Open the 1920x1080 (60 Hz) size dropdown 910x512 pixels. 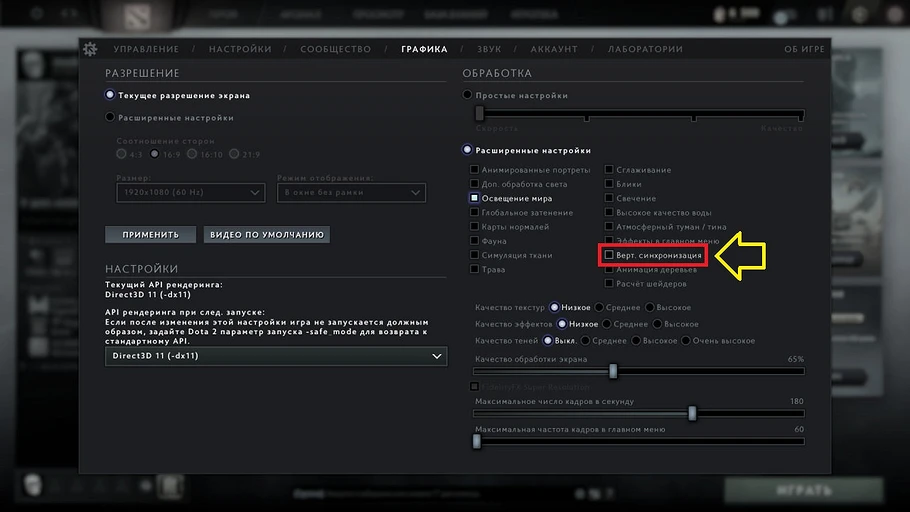tap(190, 192)
